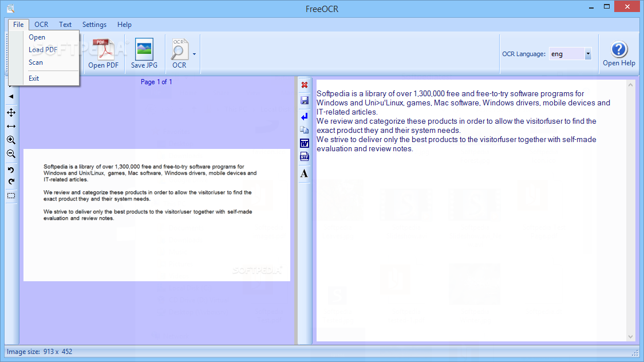Click the FreeOCR app icon in title bar
The image size is (644, 362).
(x=10, y=9)
